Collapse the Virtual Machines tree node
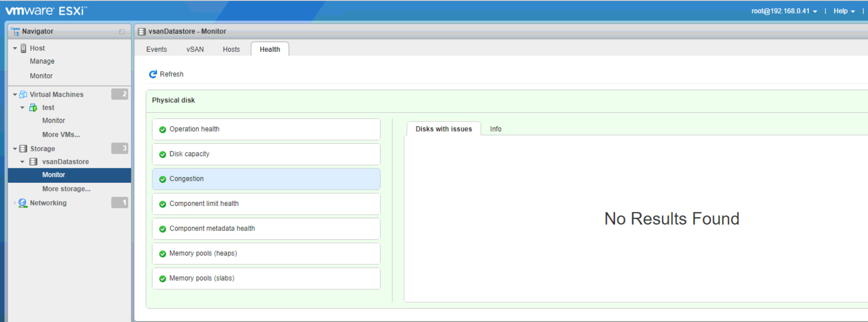 pyautogui.click(x=15, y=95)
